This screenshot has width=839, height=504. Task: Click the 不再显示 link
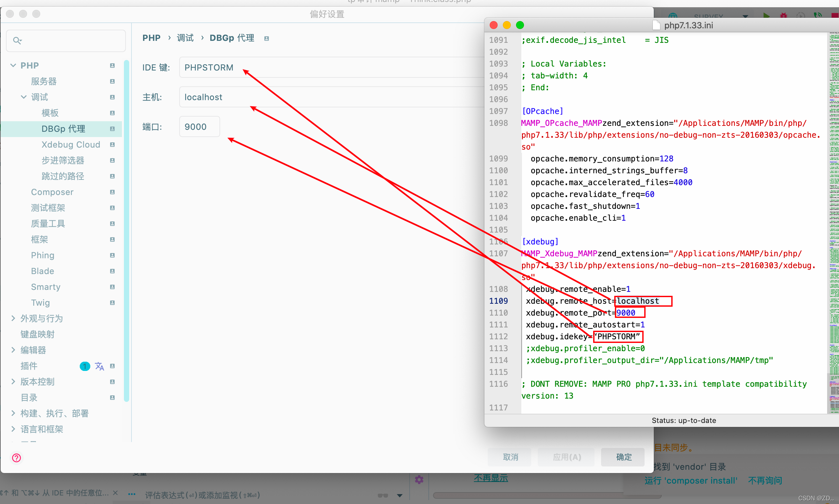tap(490, 478)
